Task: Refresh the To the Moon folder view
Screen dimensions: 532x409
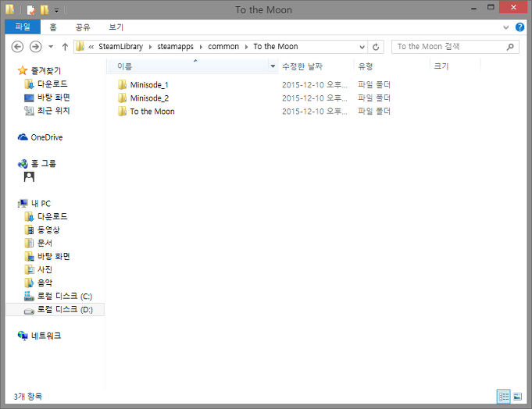Action: coord(376,47)
